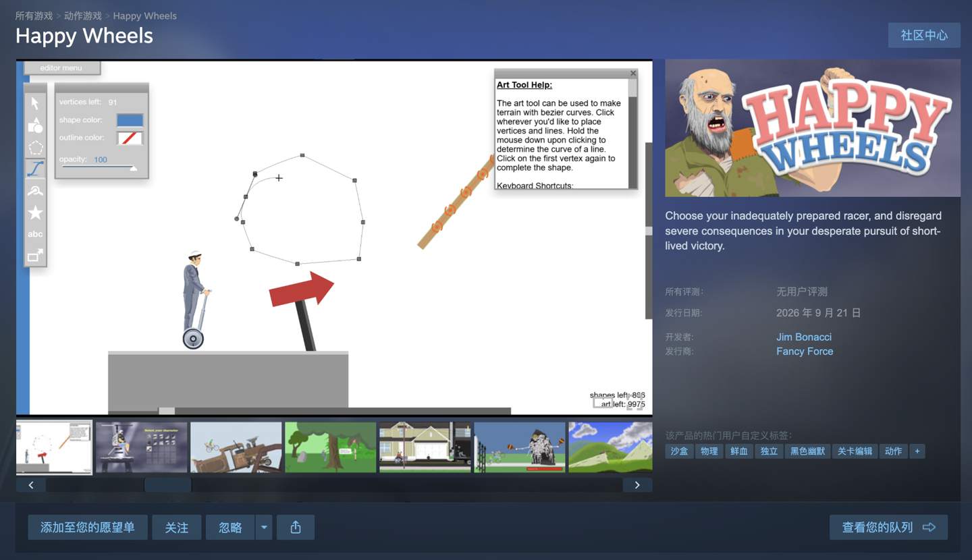Click the 黑色幽默 tag

[x=807, y=451]
